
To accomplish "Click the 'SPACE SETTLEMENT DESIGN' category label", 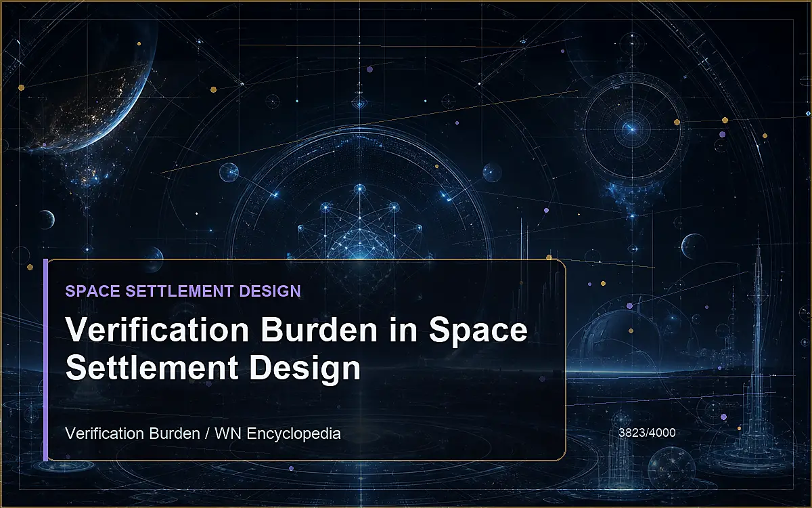I will coord(183,291).
